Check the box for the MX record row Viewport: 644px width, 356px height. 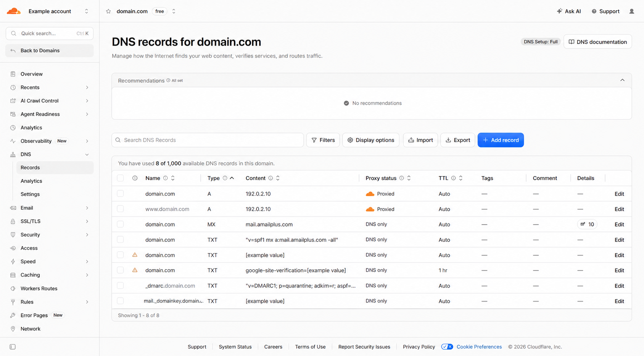[120, 224]
